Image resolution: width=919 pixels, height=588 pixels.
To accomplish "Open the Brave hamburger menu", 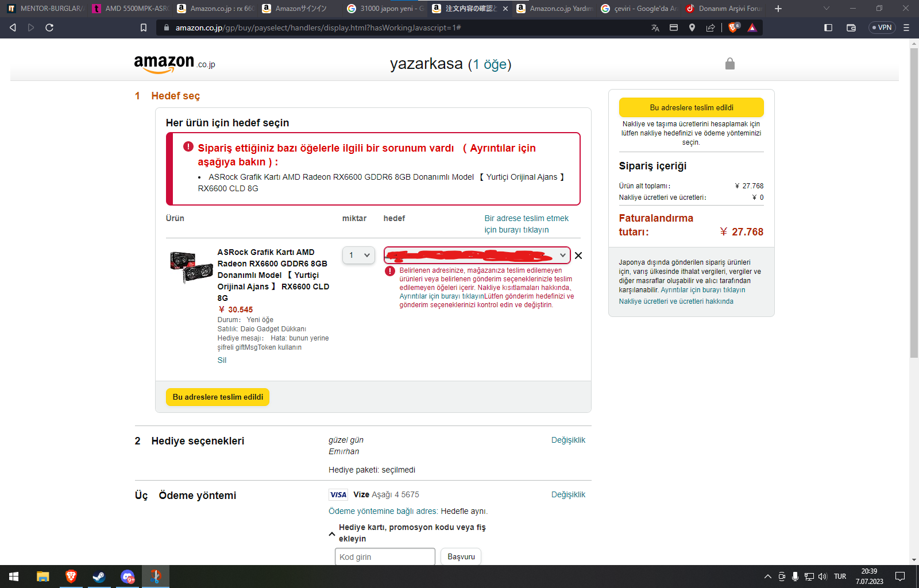I will tap(906, 28).
